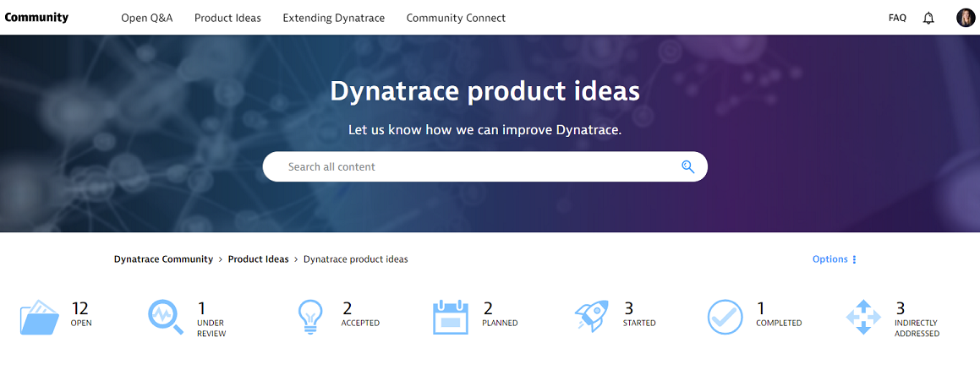Select Community Connect in top navigation

[x=456, y=18]
